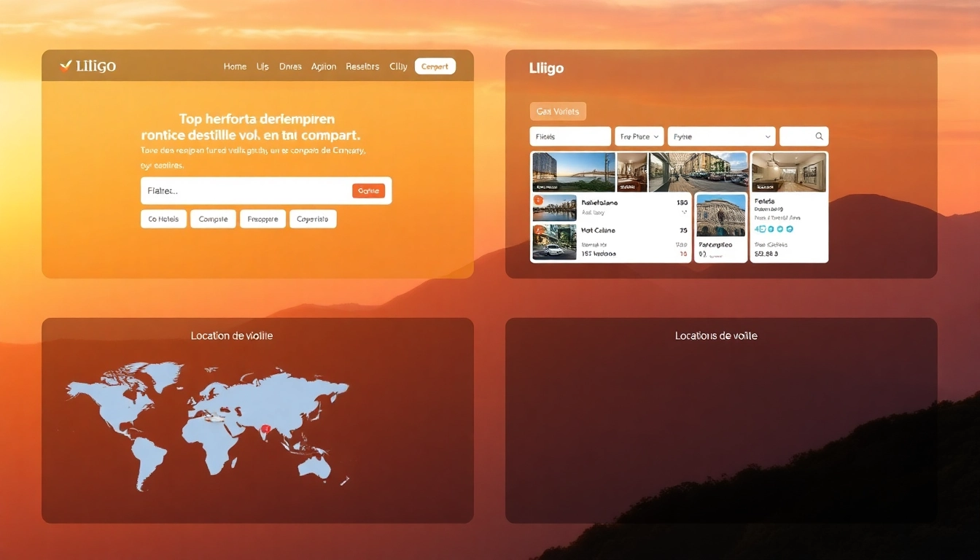Focus the "Fiieds" filter input
This screenshot has height=560, width=980.
[570, 136]
